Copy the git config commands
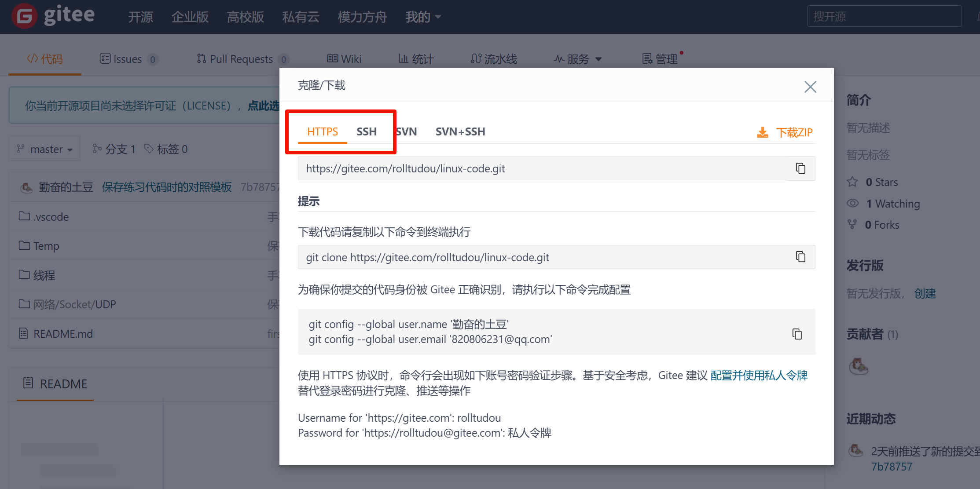Image resolution: width=980 pixels, height=489 pixels. tap(797, 334)
